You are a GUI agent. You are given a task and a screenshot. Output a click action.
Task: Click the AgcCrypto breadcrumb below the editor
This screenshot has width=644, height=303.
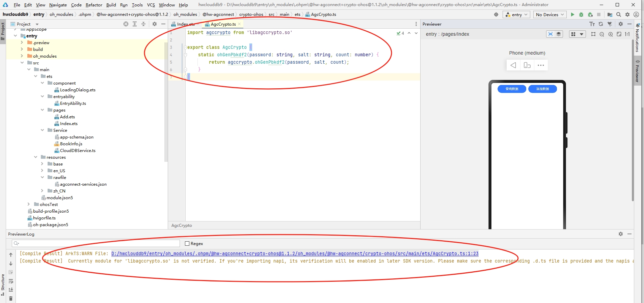[182, 225]
